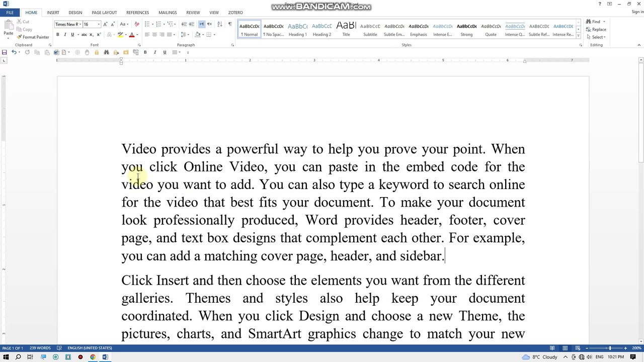Click the proofing errors icon in status bar
644x362 pixels.
pyautogui.click(x=59, y=348)
